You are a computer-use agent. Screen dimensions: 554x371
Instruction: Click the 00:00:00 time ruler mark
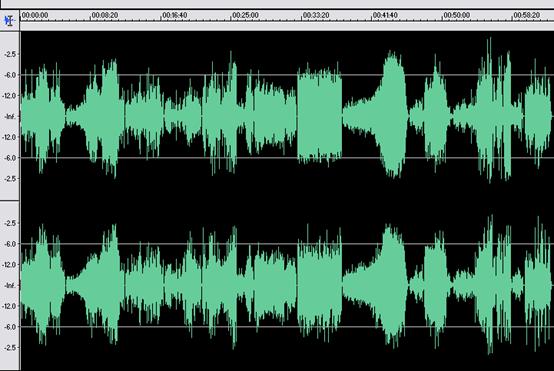tap(35, 15)
